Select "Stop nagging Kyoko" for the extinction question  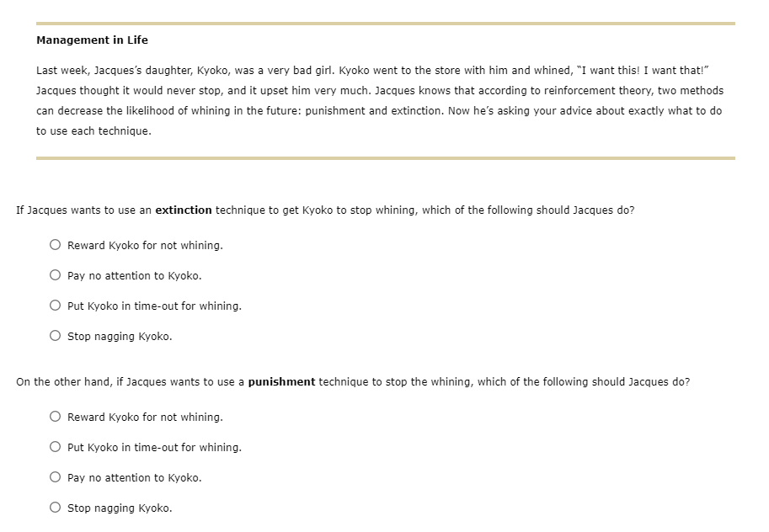click(55, 335)
